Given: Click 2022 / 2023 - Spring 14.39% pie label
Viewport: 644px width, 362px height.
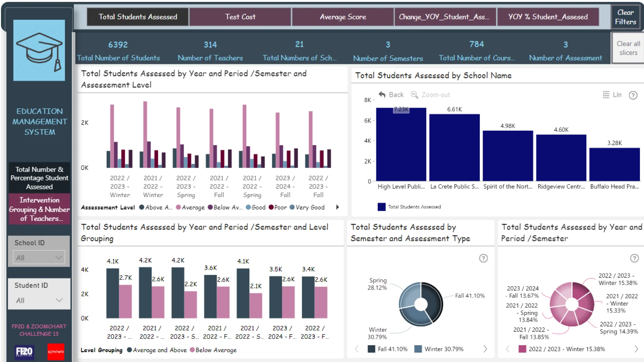Looking at the screenshot, I should tap(619, 328).
